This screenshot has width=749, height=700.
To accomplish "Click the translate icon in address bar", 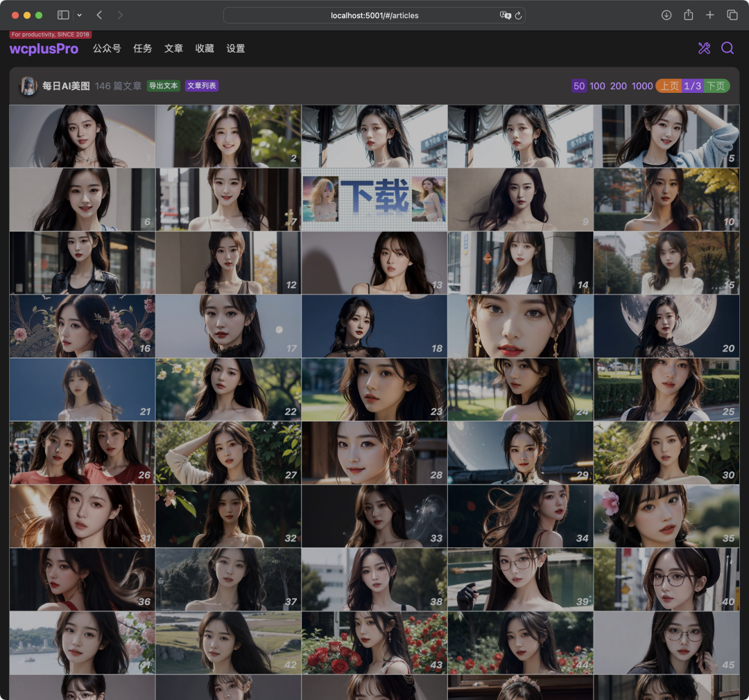I will point(505,15).
